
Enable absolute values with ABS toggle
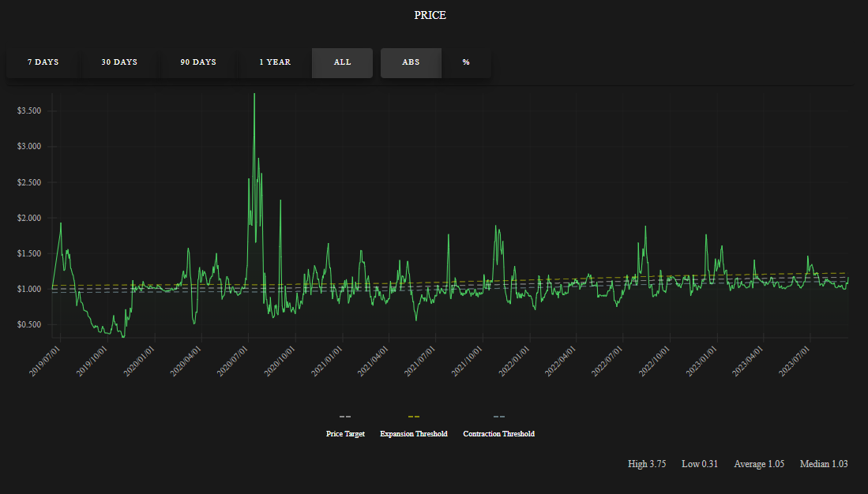coord(411,62)
